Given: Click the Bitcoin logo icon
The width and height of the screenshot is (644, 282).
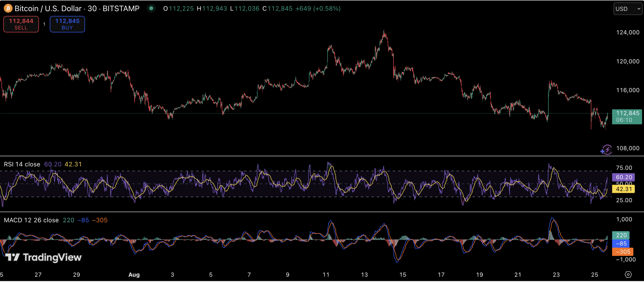Looking at the screenshot, I should (8, 9).
